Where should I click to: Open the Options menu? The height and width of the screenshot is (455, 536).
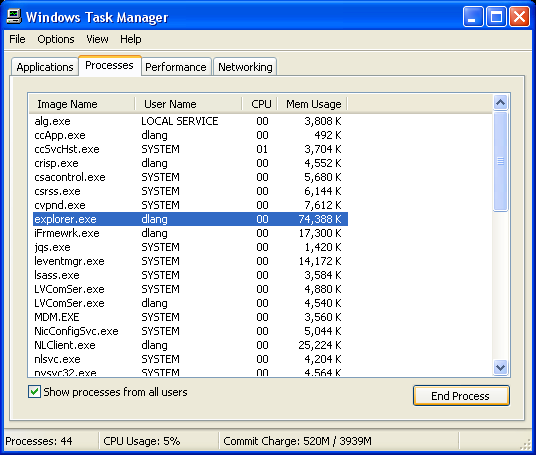click(x=56, y=39)
